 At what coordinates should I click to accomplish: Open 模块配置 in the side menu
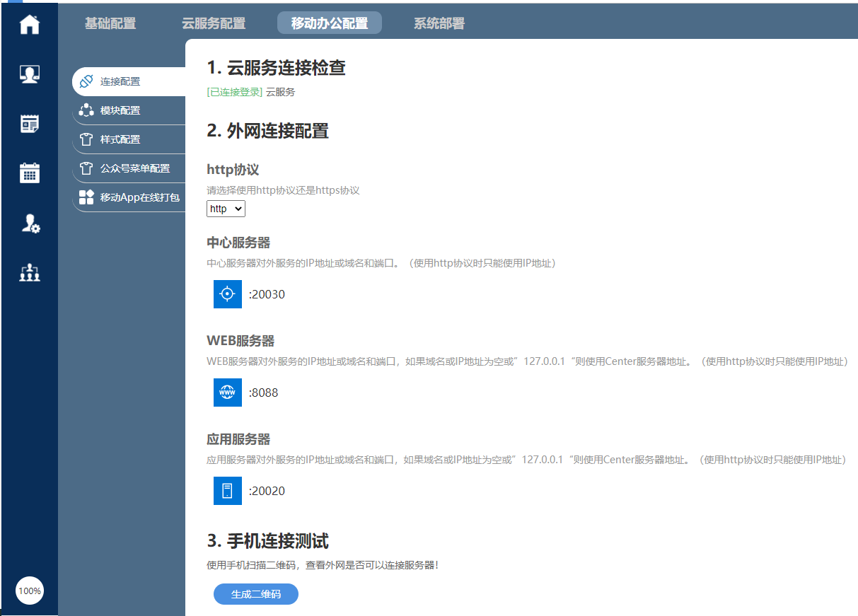120,110
